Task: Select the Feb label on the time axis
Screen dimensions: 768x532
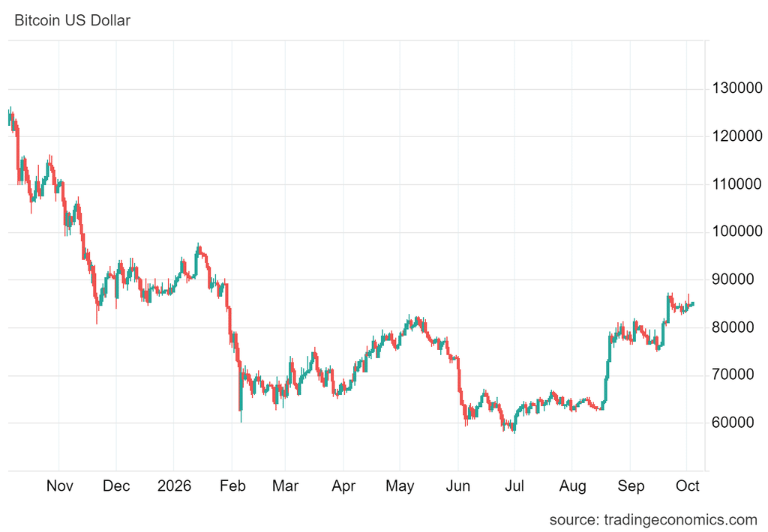Action: pos(232,486)
